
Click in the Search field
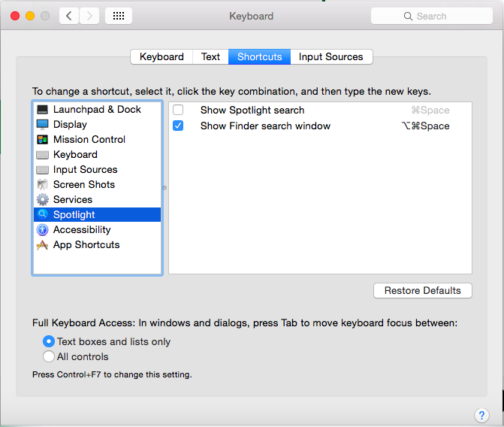pos(432,16)
